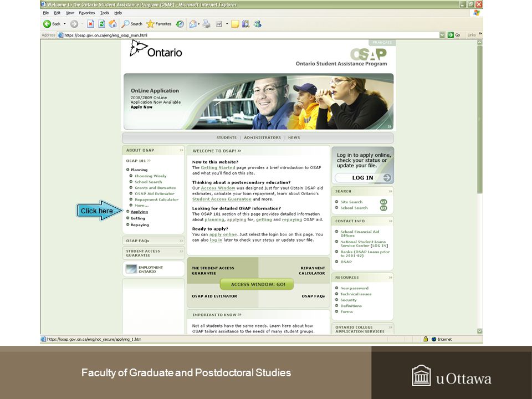Open the View menu
Viewport: 532px width, 399px height.
(x=70, y=13)
